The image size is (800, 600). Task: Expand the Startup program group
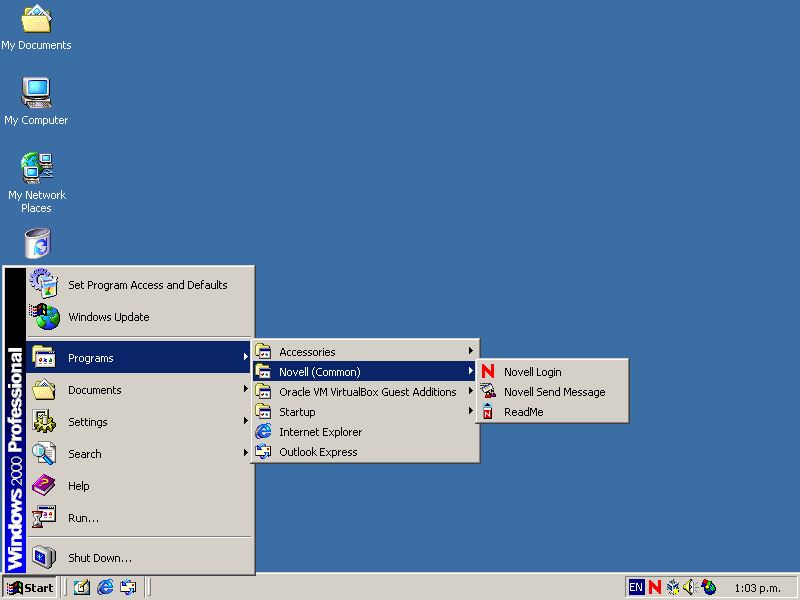coord(365,411)
